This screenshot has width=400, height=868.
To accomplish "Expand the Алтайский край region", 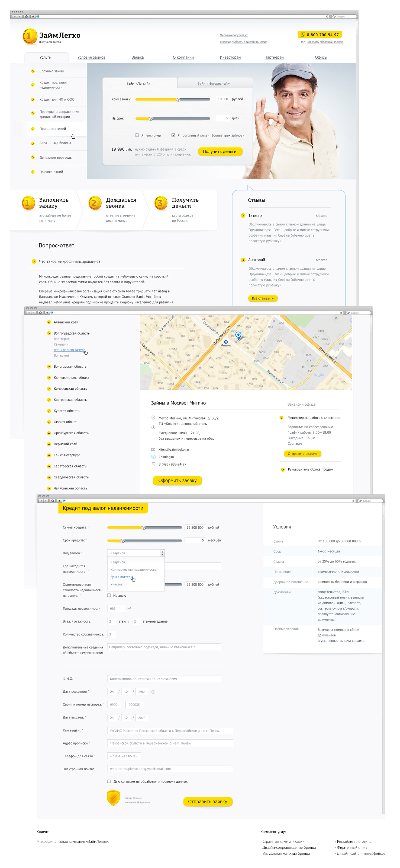I will [49, 322].
